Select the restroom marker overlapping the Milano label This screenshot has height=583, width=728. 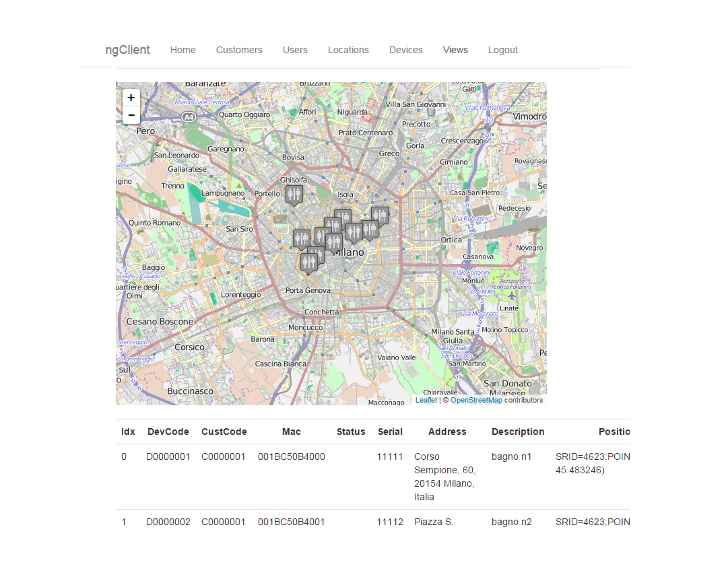coord(334,243)
